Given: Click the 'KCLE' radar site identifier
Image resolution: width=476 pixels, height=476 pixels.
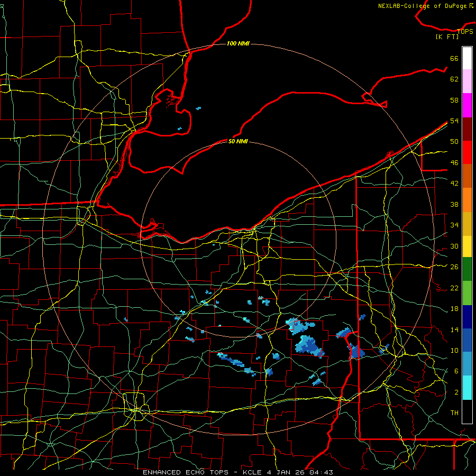Looking at the screenshot, I should (x=252, y=472).
